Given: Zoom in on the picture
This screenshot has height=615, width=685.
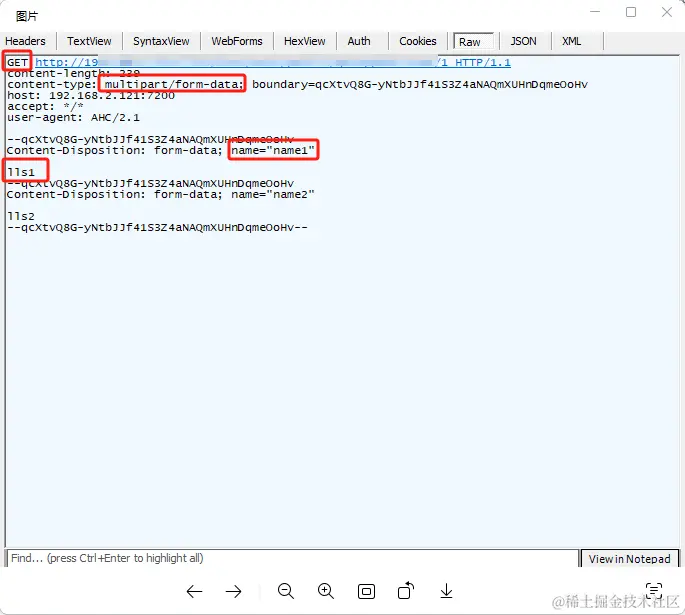Looking at the screenshot, I should (326, 591).
